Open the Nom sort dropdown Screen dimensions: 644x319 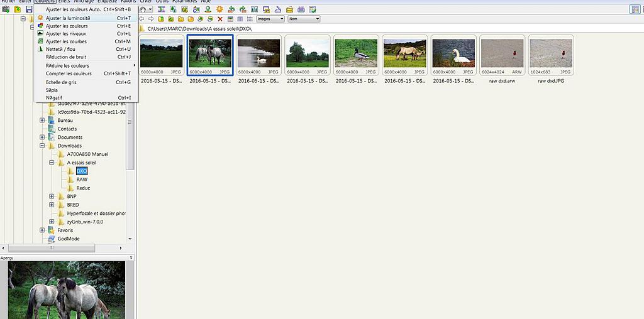(x=304, y=19)
